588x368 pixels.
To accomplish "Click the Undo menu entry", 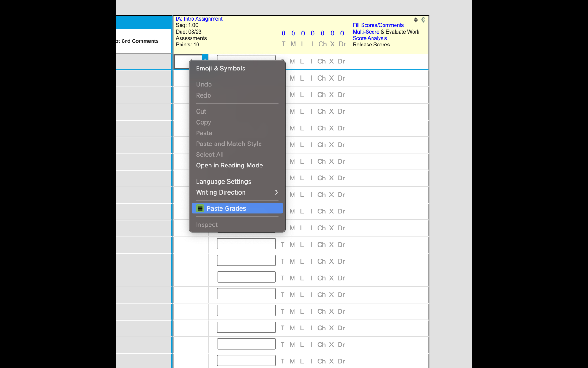I will [x=237, y=85].
